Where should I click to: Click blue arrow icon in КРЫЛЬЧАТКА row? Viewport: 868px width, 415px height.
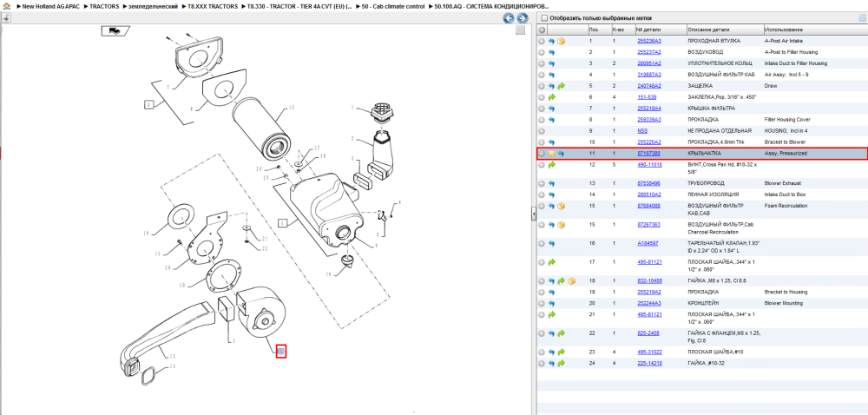coord(562,154)
